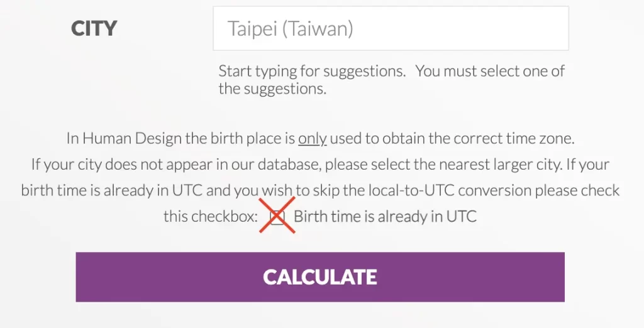
Task: Click the 'this checkbox:' text
Action: tap(211, 217)
